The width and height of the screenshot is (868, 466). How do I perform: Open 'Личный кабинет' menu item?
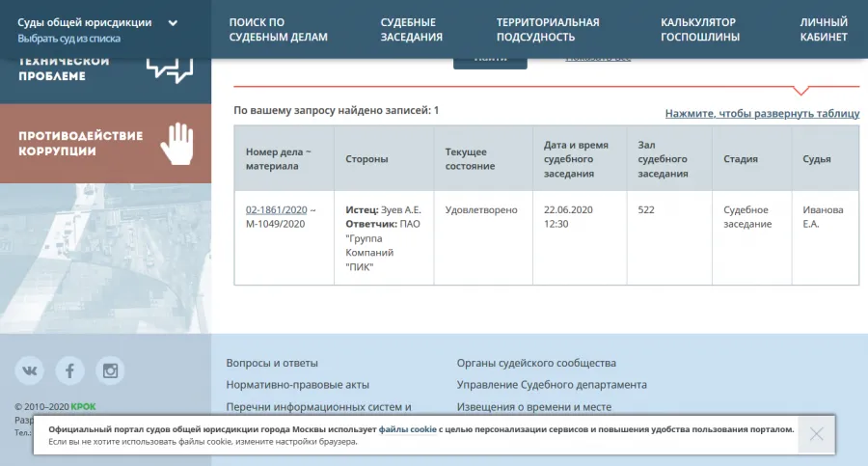824,29
